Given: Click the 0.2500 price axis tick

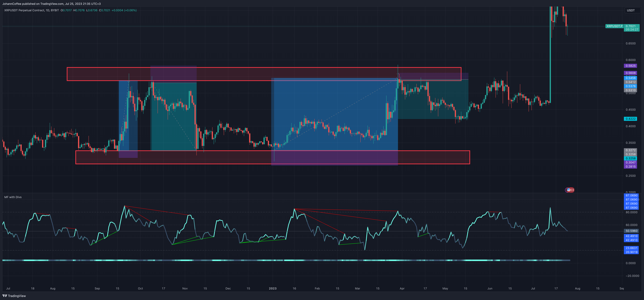Looking at the screenshot, I should (630, 176).
